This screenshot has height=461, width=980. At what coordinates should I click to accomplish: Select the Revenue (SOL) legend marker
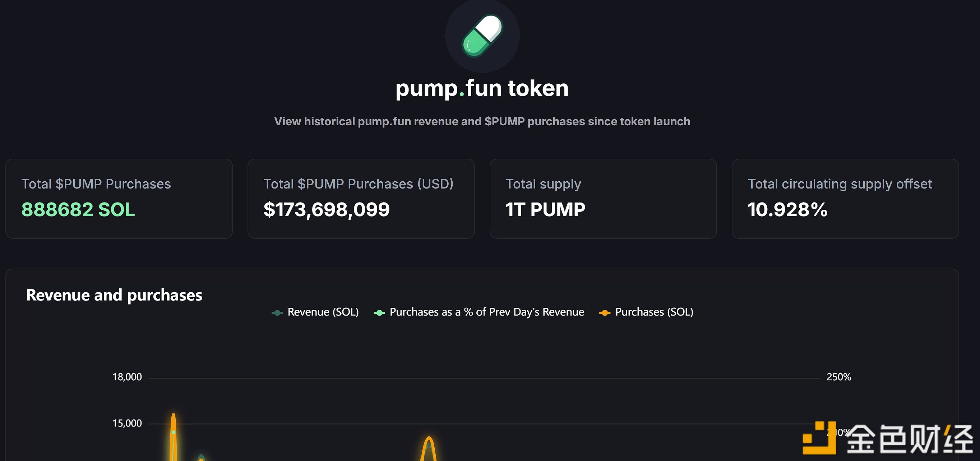(x=277, y=312)
